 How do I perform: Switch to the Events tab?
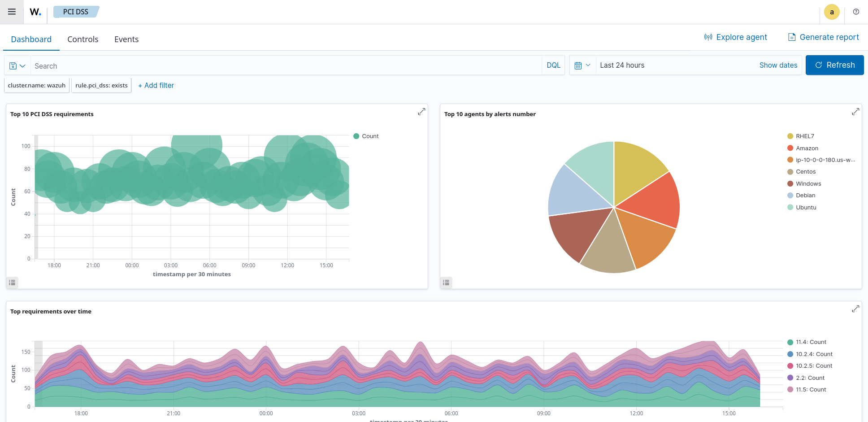[126, 39]
